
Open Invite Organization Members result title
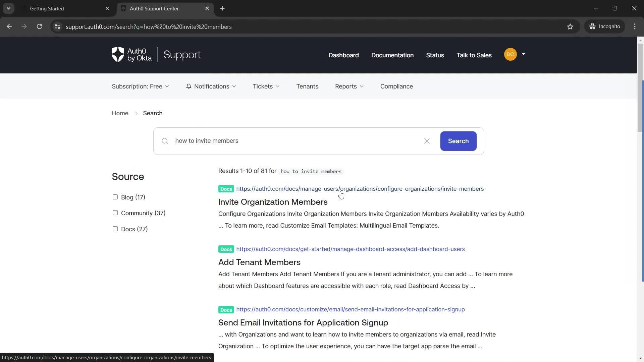[273, 202]
